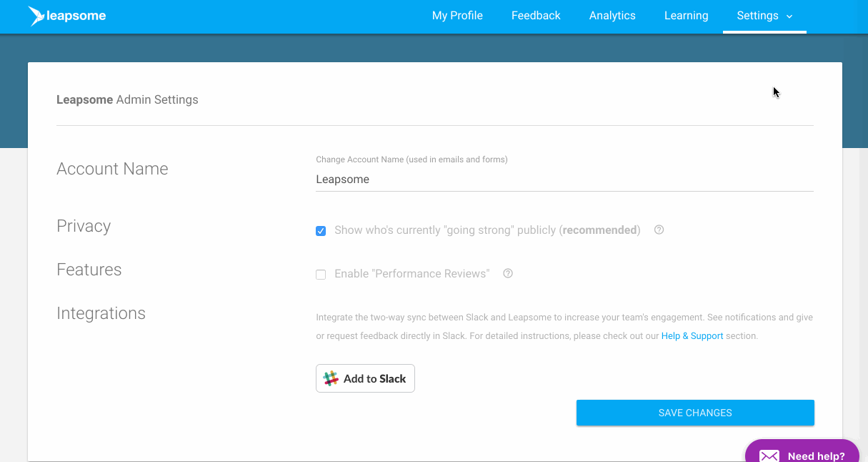This screenshot has height=462, width=868.
Task: Click the Add to Slack button
Action: 365,378
